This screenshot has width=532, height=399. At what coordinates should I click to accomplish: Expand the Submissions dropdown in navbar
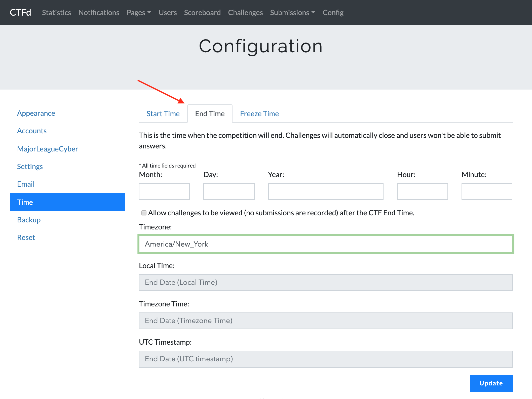click(292, 13)
